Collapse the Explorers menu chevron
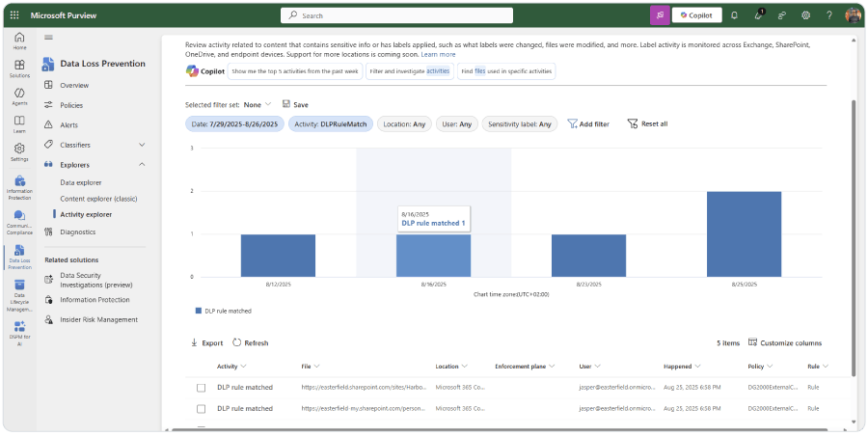 point(142,165)
